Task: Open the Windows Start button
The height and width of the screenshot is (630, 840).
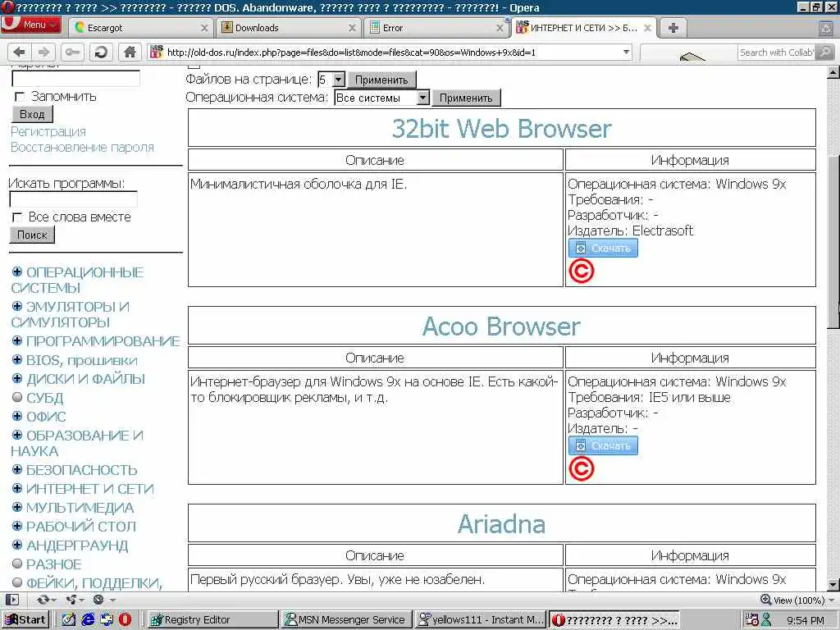Action: click(25, 619)
